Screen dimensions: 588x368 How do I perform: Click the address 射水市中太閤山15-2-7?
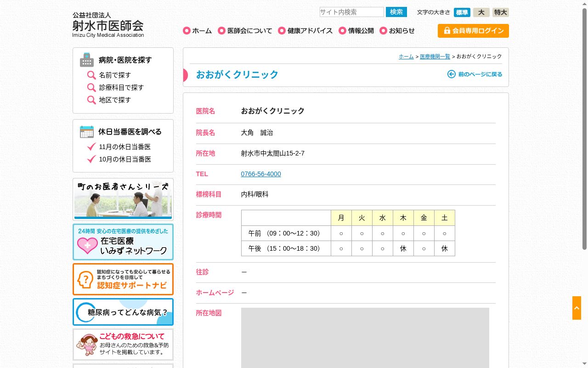[273, 153]
